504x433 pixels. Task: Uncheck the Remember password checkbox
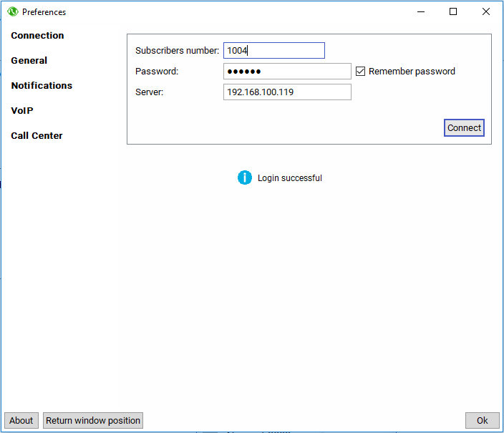[361, 72]
